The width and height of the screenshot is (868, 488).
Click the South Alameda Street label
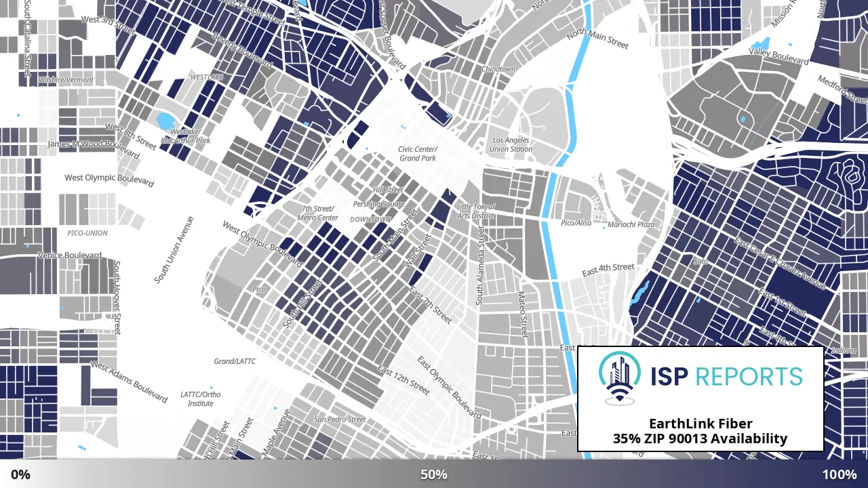click(480, 266)
